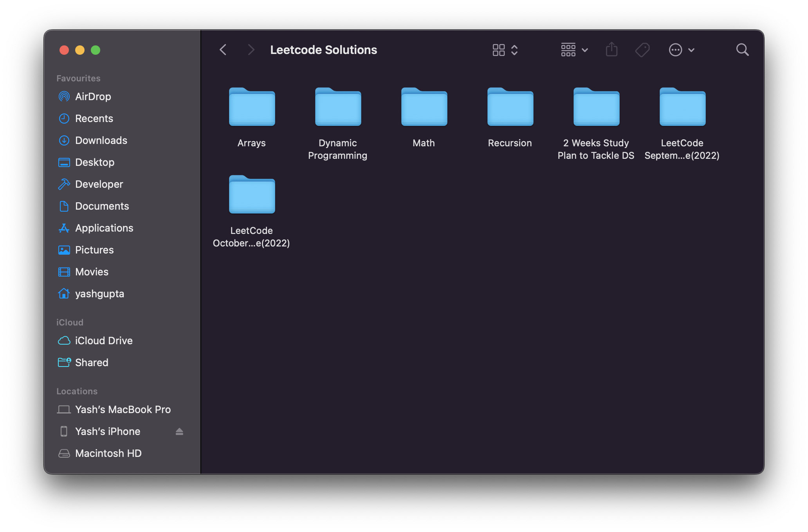Select the Arrays folder

[252, 108]
